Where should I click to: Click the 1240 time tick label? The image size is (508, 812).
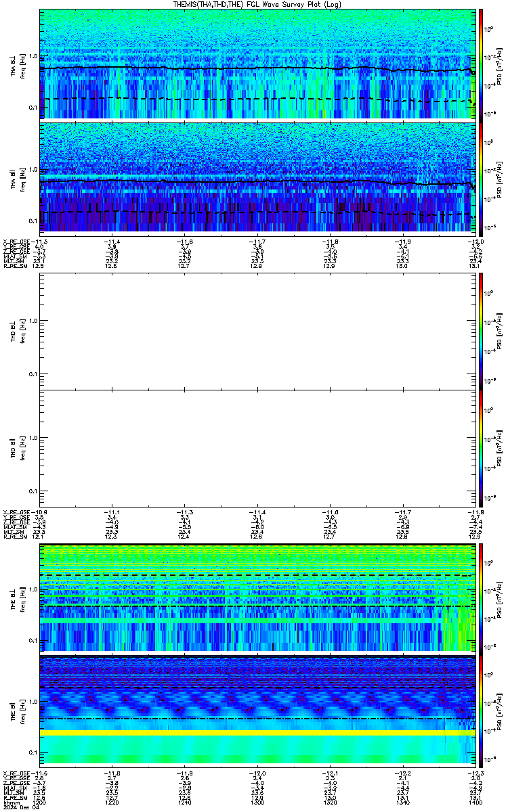point(185,803)
